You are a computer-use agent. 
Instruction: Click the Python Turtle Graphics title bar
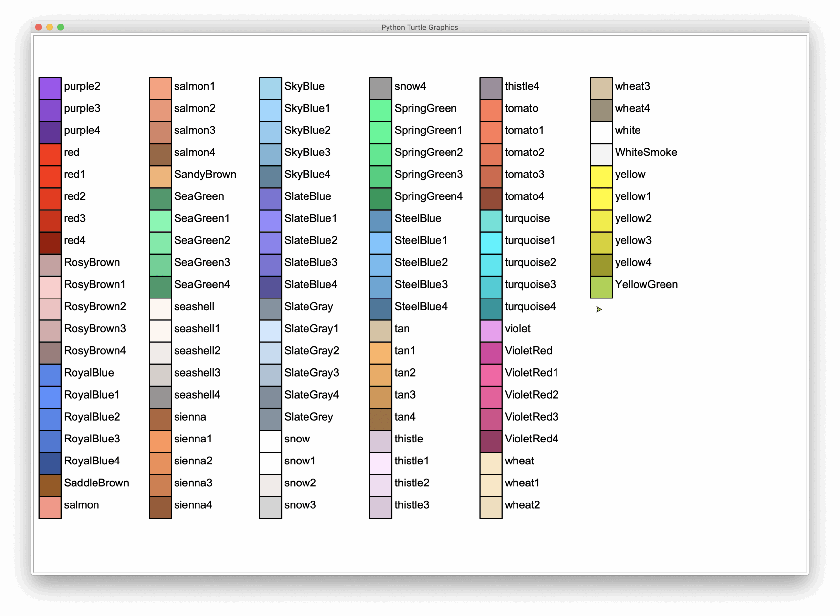[x=420, y=27]
